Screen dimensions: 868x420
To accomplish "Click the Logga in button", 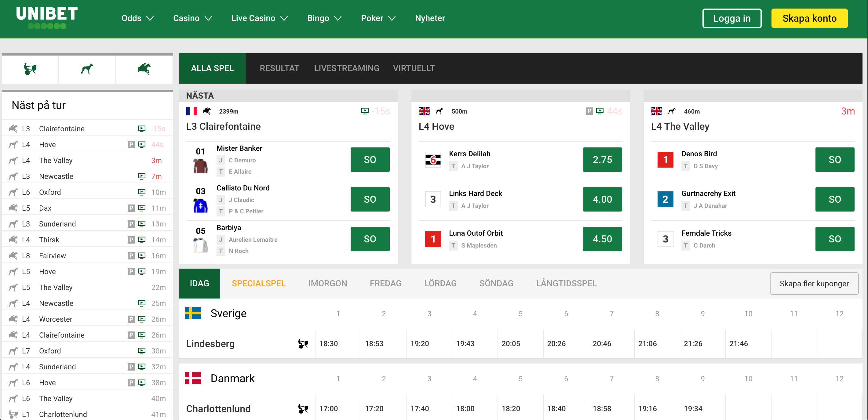I will coord(731,18).
